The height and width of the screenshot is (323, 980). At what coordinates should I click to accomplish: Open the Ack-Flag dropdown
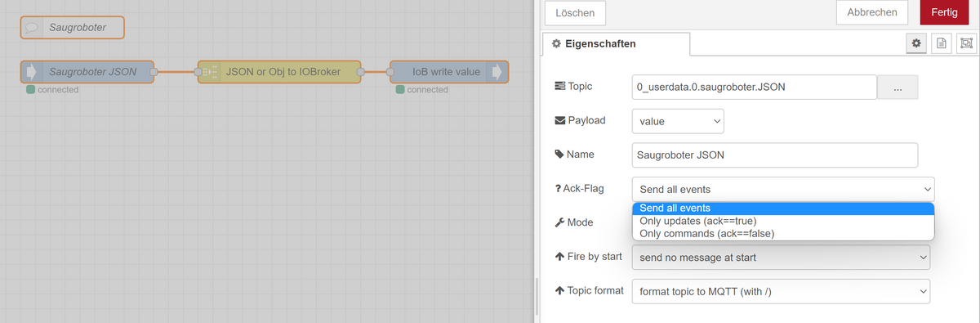tap(783, 189)
